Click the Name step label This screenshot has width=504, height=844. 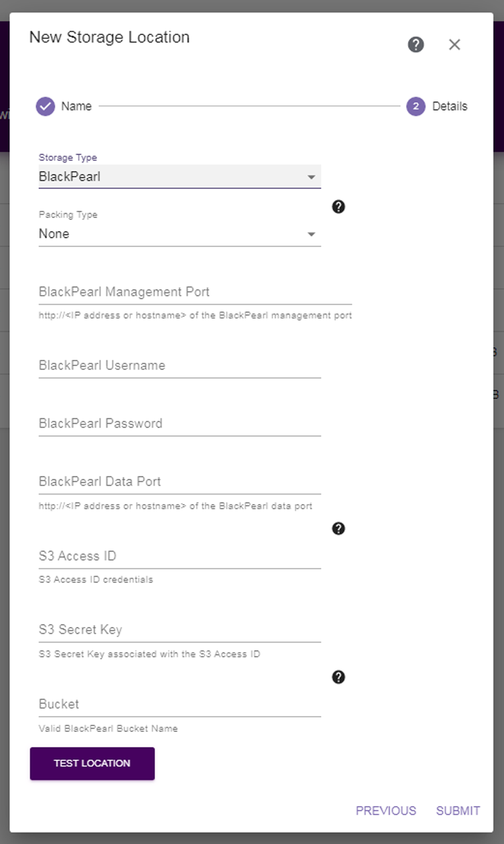click(x=76, y=106)
